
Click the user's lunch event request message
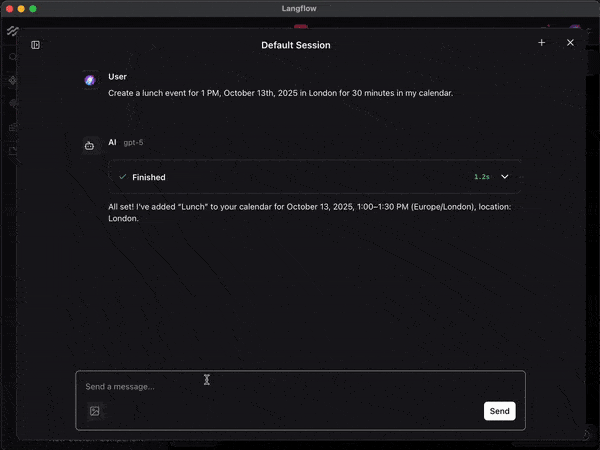280,93
